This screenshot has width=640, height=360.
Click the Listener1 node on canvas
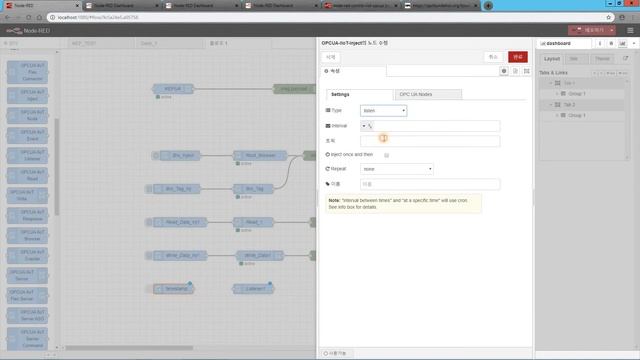[253, 289]
